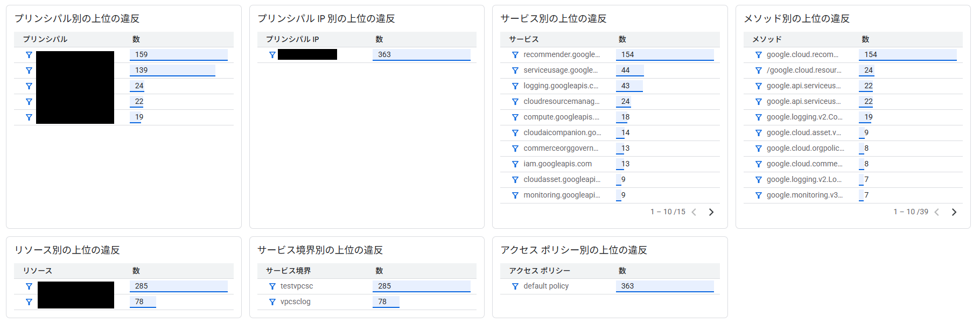Click the 1 – 10 /15 pagination text
This screenshot has width=980, height=323.
[668, 212]
